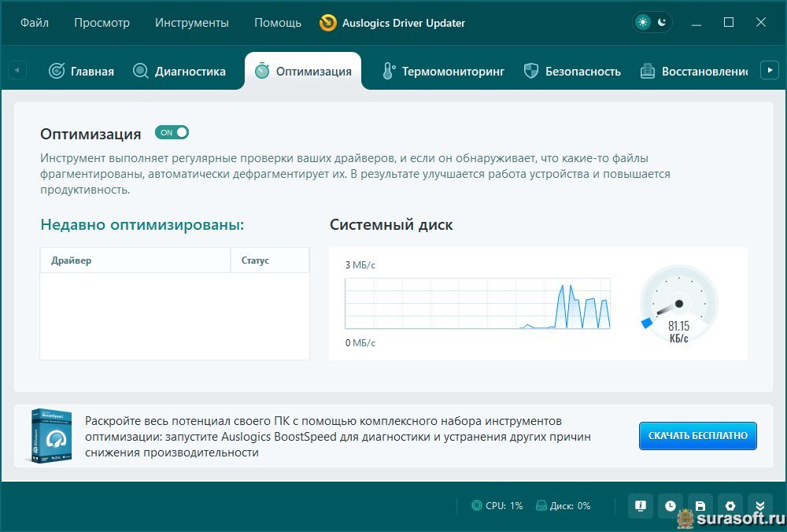Open the Безопасность tab

(x=572, y=72)
